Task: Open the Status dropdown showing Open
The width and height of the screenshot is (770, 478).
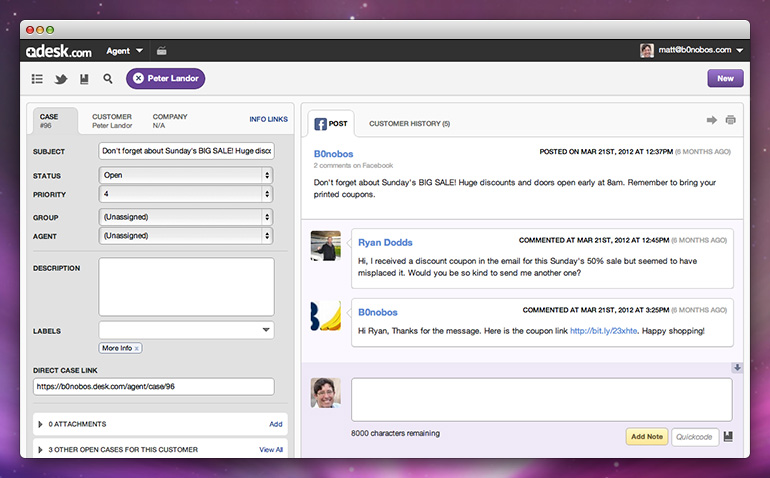Action: click(x=186, y=175)
